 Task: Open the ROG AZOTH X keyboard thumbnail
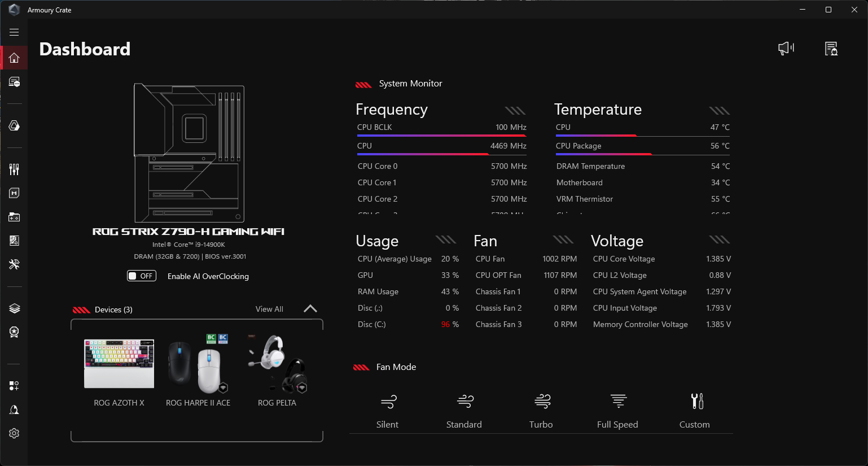(119, 364)
